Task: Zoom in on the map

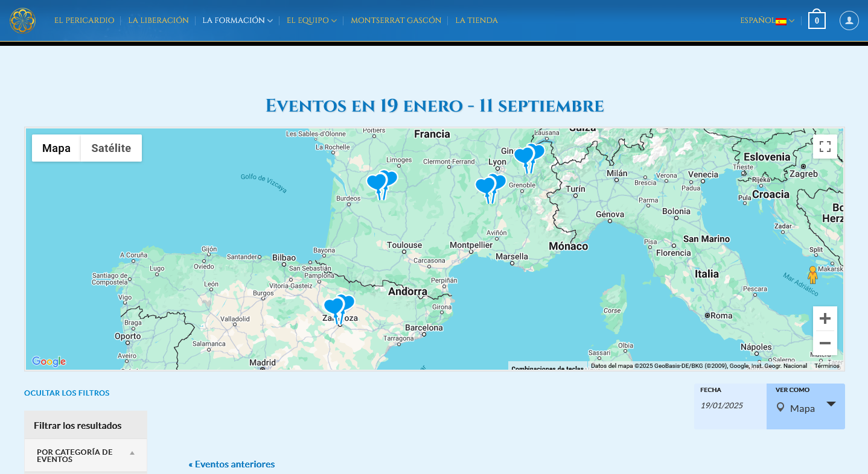Action: click(825, 318)
